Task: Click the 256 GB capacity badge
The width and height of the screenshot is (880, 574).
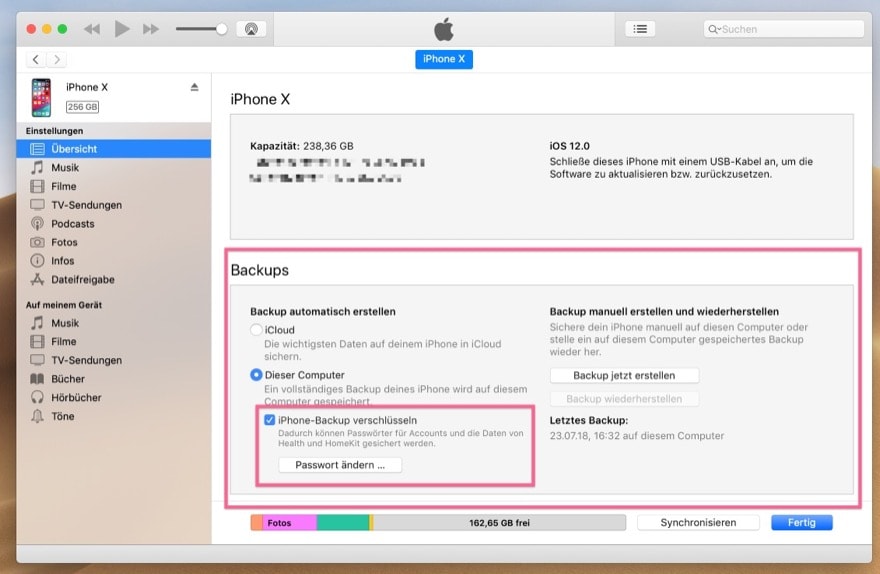Action: pyautogui.click(x=82, y=107)
